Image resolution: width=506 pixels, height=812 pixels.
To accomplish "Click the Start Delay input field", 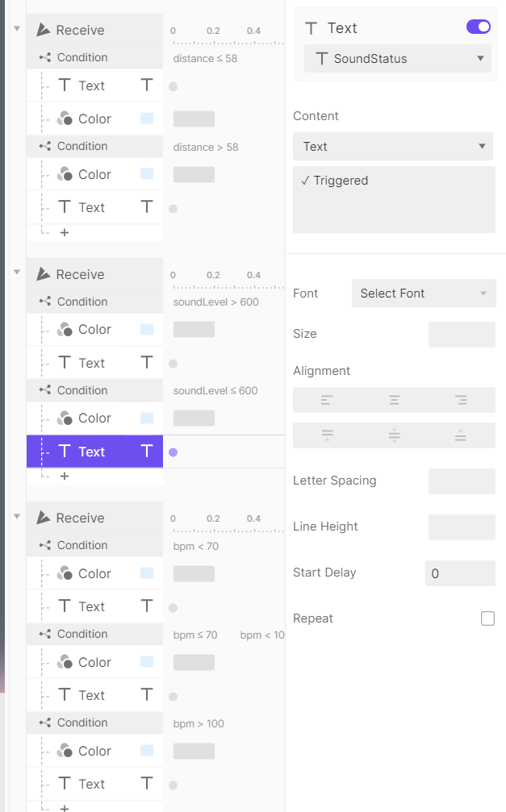I will point(460,573).
